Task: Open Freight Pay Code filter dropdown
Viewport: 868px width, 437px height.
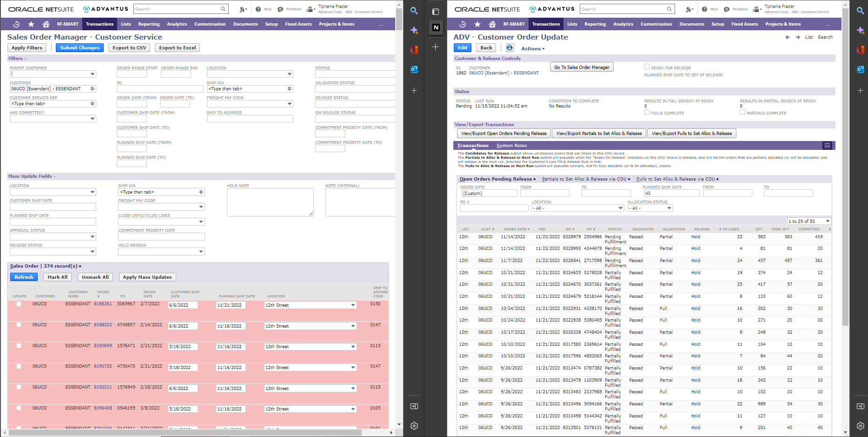Action: coord(290,104)
